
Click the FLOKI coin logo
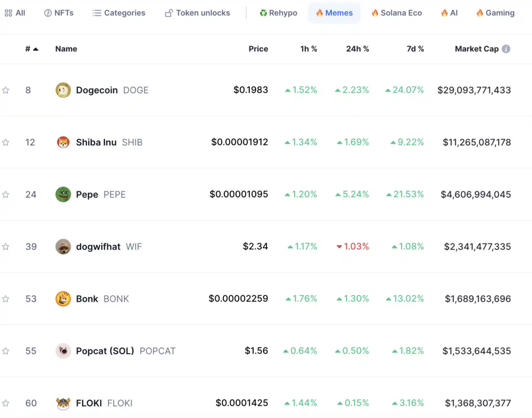click(x=63, y=403)
